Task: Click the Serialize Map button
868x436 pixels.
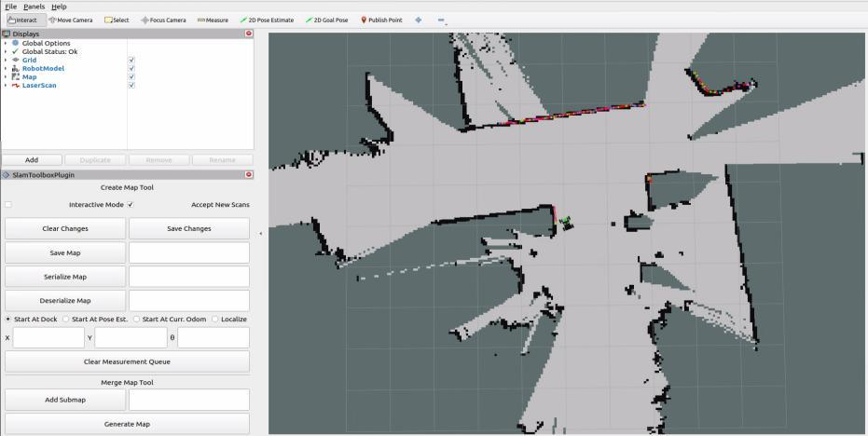Action: (x=65, y=277)
